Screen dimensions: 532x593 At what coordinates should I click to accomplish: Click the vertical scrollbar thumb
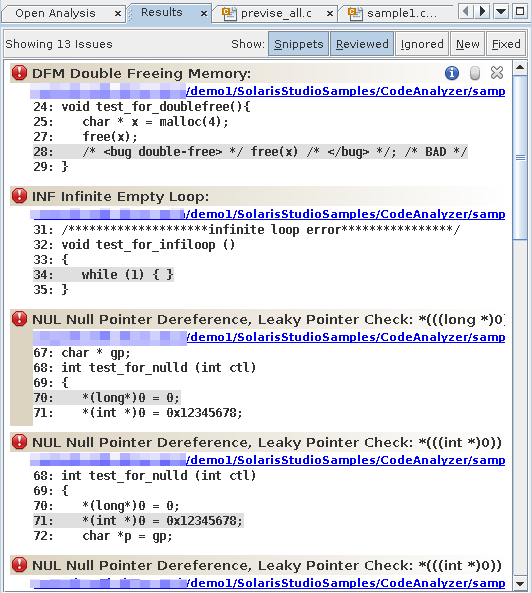[x=520, y=157]
